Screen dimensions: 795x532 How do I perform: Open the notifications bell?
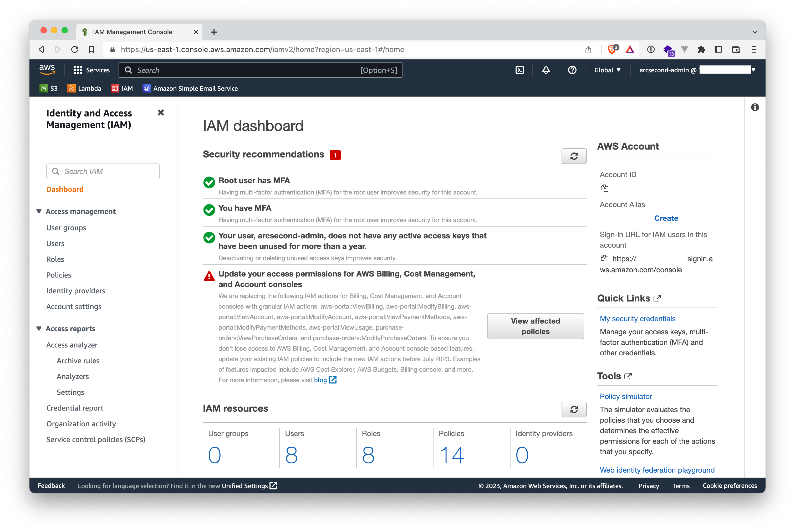(x=546, y=70)
